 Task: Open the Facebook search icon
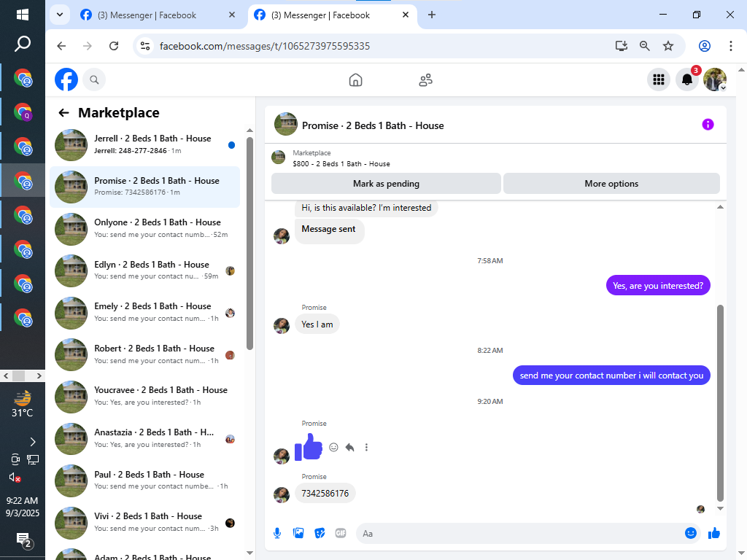(x=94, y=79)
